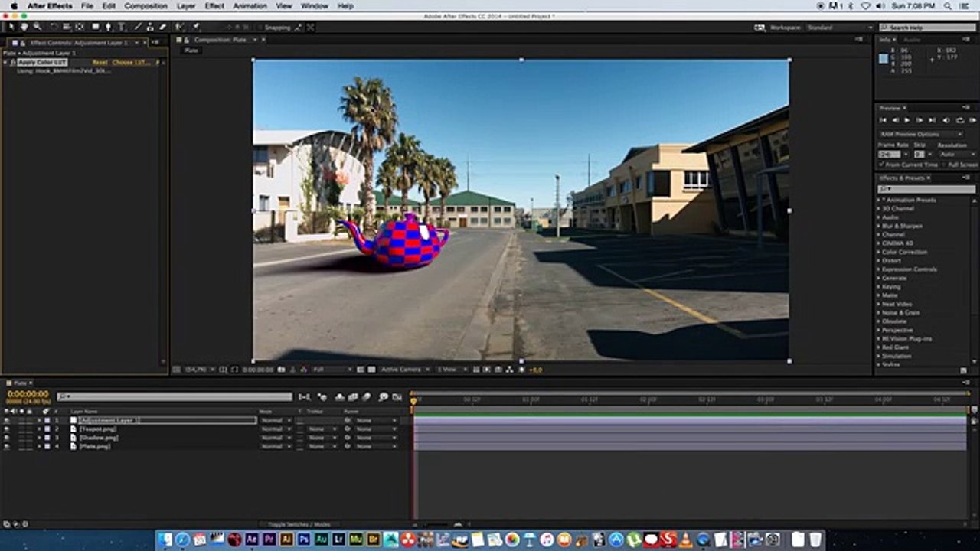Image resolution: width=980 pixels, height=551 pixels.
Task: Toggle fx switch for Apply Color LUT
Action: coord(15,62)
